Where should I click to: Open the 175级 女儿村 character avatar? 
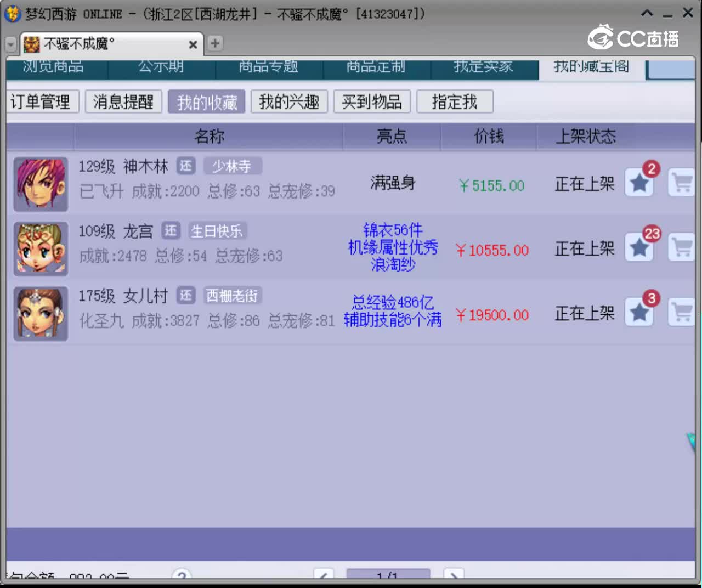click(x=41, y=314)
